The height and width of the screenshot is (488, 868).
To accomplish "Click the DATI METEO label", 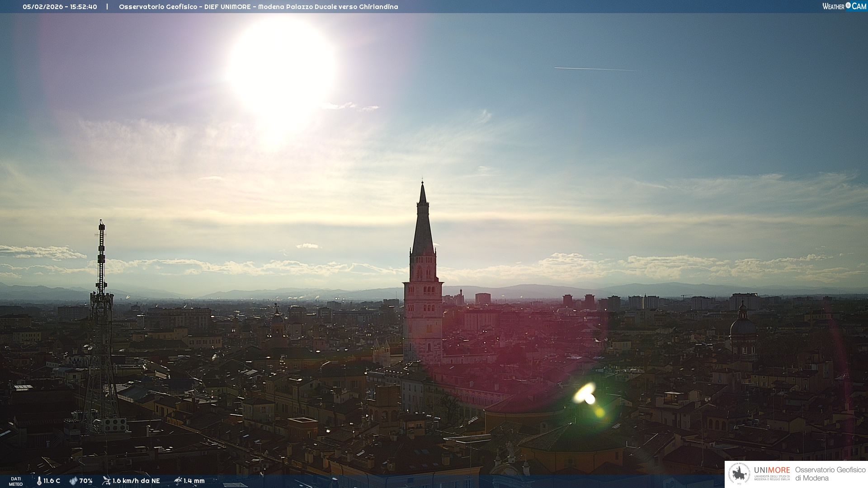I will tap(16, 481).
